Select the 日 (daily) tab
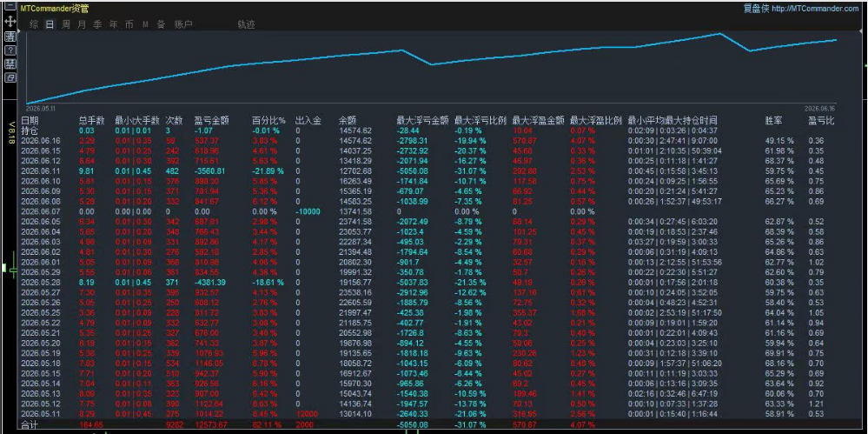 [x=50, y=24]
